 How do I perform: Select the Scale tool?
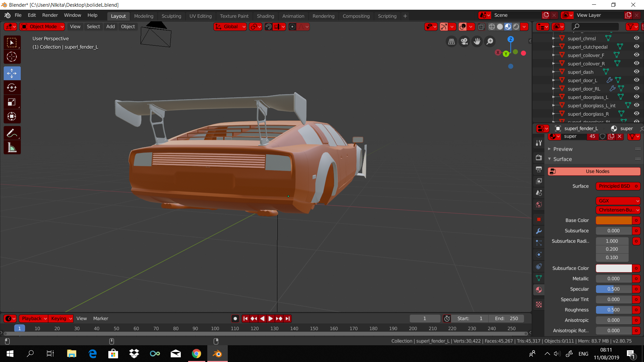tap(12, 102)
